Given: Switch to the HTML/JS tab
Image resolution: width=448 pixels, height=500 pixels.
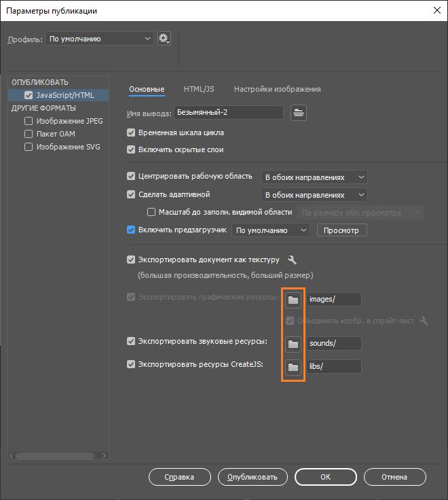Looking at the screenshot, I should pos(199,89).
